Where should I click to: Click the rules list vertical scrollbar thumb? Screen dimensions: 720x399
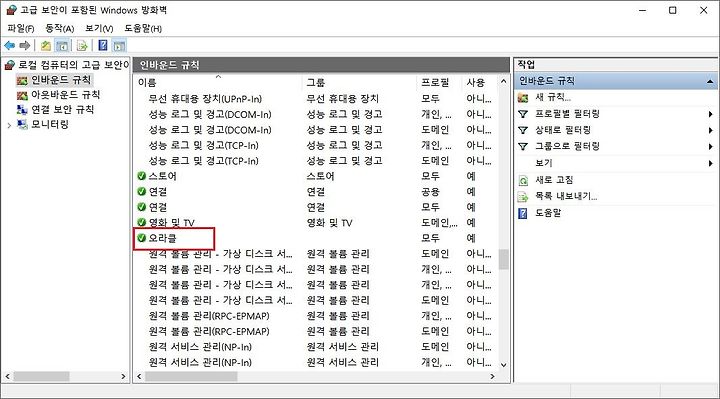pos(504,259)
